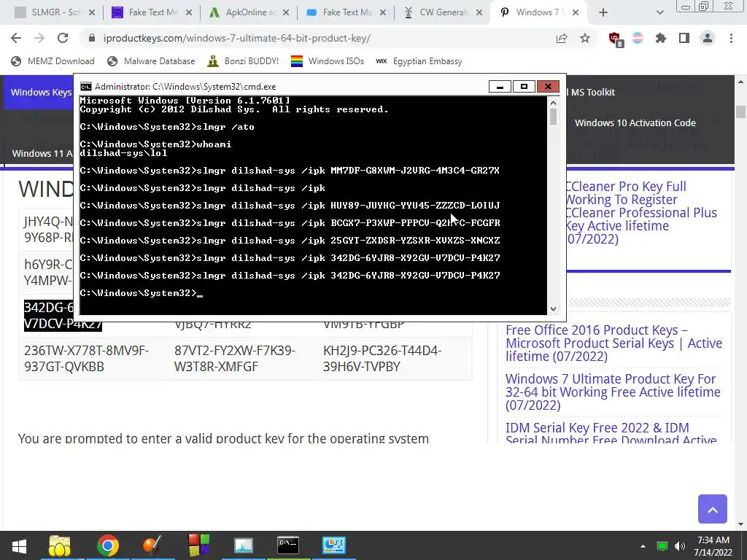Click the address bar URL

click(237, 38)
